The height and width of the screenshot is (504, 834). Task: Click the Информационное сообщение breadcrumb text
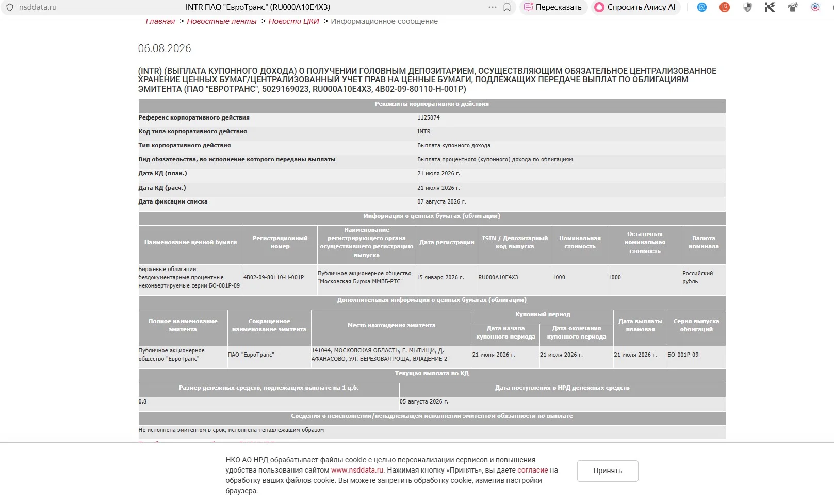tap(384, 21)
